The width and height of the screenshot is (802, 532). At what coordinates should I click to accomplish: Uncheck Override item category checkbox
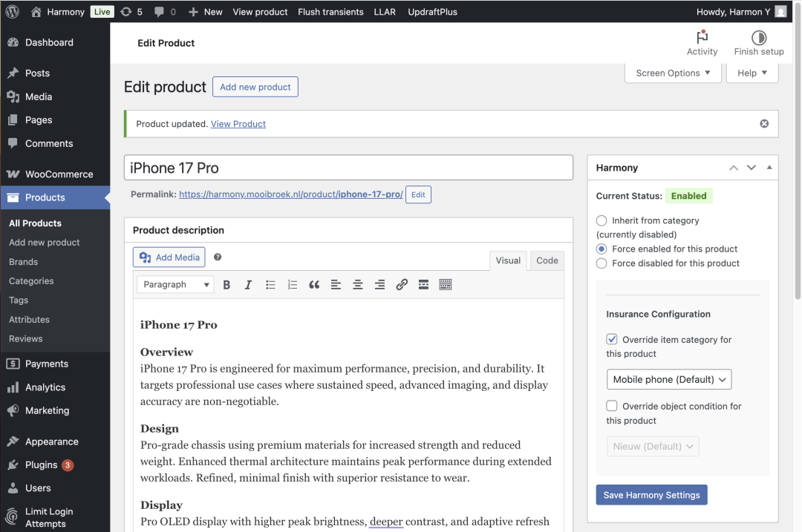(612, 339)
